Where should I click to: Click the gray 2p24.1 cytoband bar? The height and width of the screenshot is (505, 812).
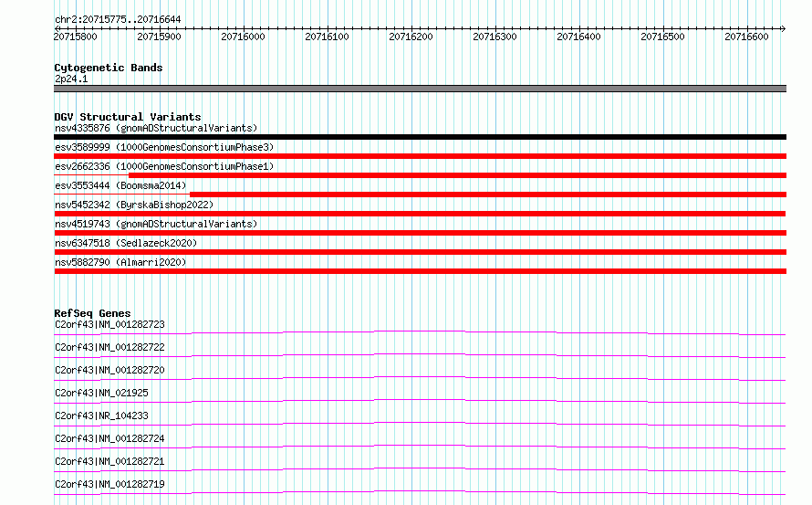coord(420,89)
